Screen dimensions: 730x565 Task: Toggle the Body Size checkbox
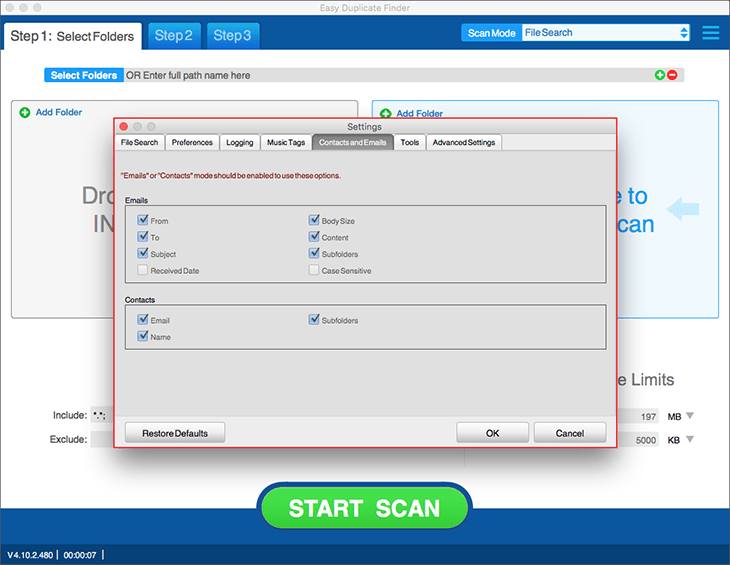pos(314,220)
